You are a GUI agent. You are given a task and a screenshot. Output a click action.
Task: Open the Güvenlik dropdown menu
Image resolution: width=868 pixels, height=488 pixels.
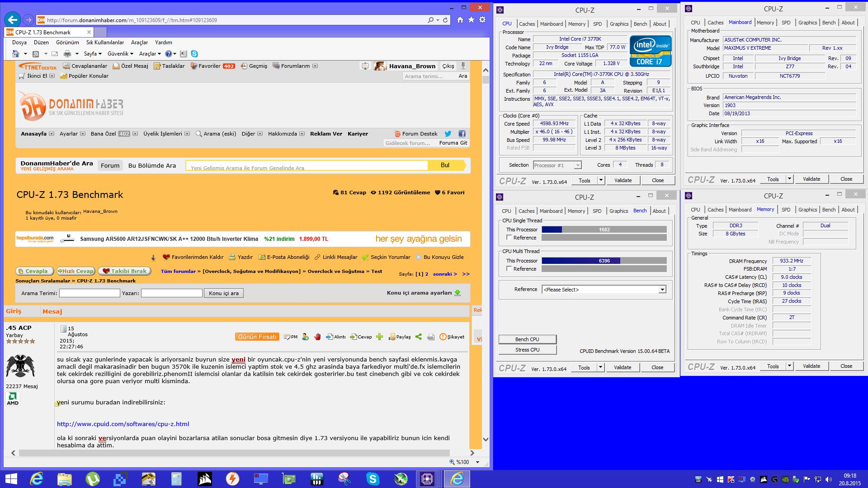(x=120, y=54)
